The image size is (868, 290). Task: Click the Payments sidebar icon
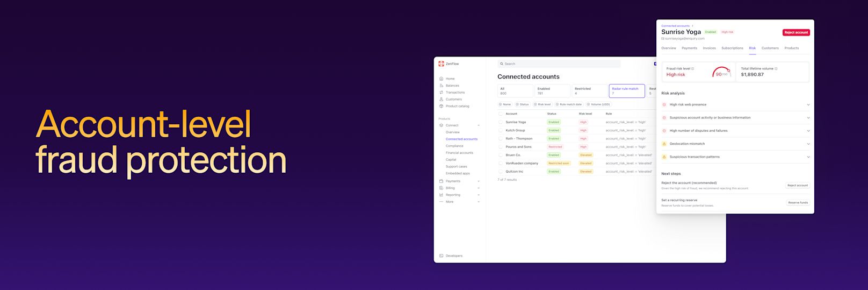(441, 181)
